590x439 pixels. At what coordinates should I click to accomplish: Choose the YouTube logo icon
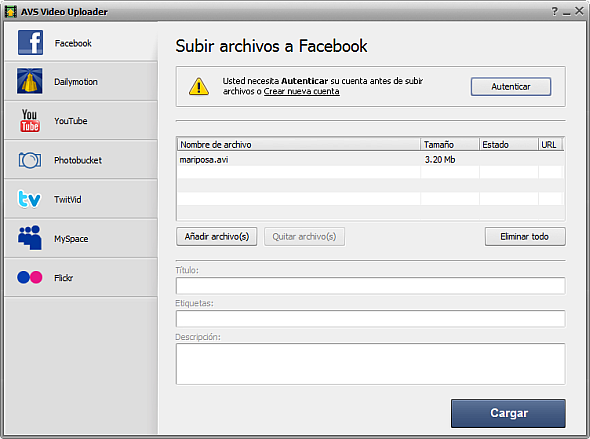30,120
